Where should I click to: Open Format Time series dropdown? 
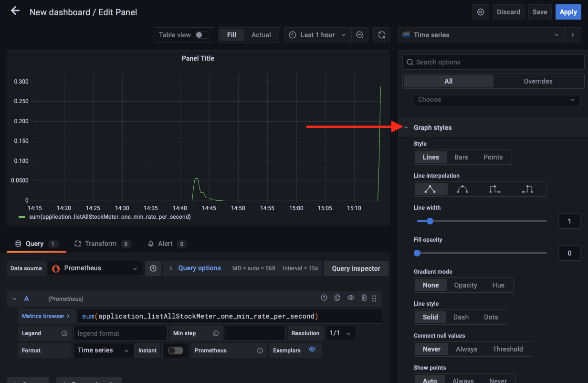coord(104,351)
